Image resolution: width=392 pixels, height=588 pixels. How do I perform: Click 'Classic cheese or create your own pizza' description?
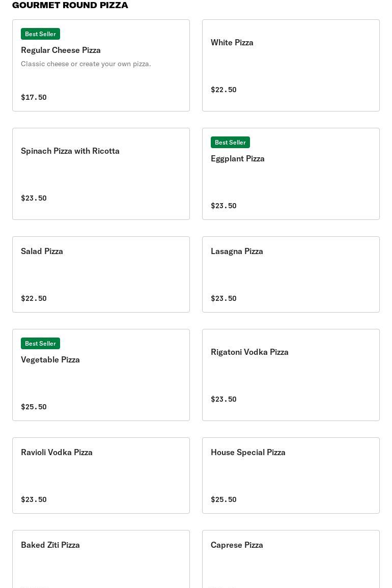pyautogui.click(x=86, y=64)
